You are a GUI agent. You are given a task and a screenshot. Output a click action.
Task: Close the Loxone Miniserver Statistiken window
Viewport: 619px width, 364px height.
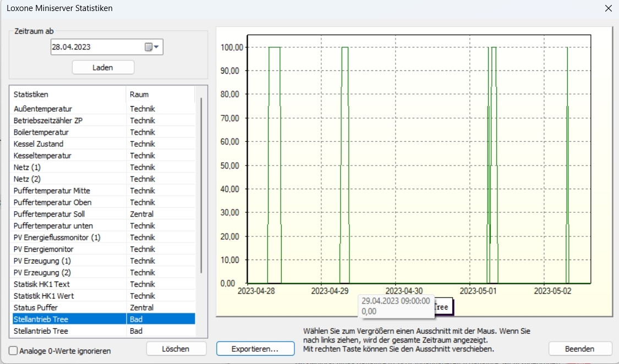pyautogui.click(x=608, y=8)
